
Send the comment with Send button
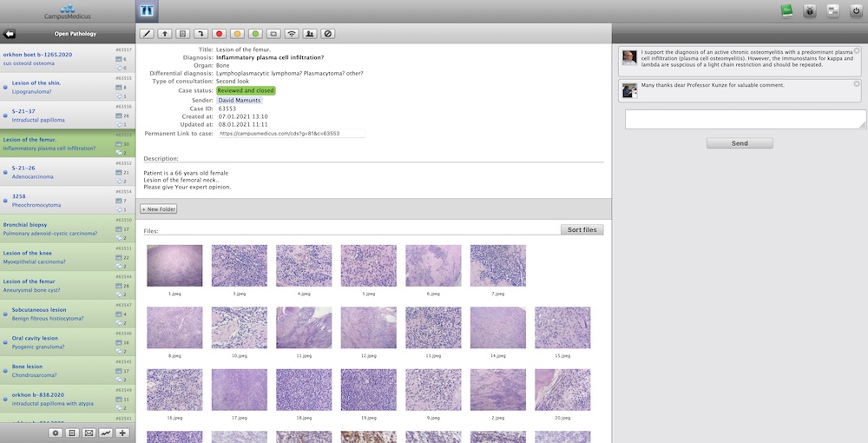click(x=740, y=143)
